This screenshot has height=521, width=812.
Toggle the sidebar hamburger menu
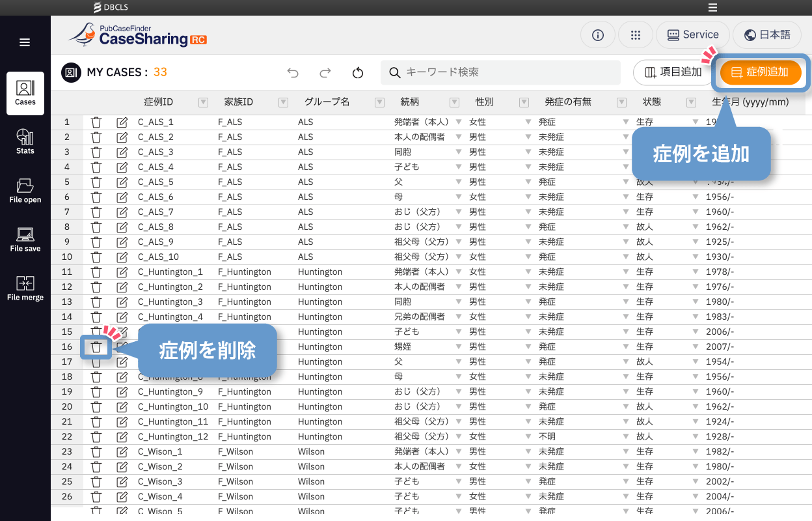point(25,43)
